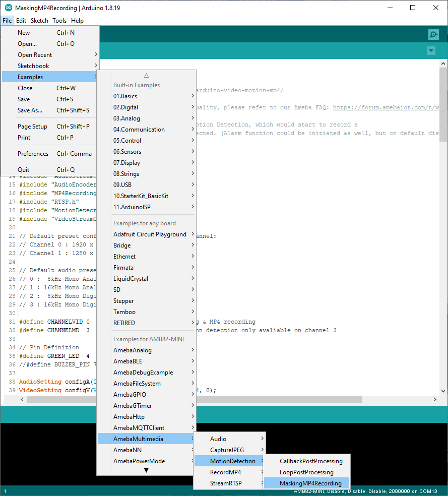The image size is (448, 496).
Task: Expand the 03.Analog examples
Action: (146, 118)
